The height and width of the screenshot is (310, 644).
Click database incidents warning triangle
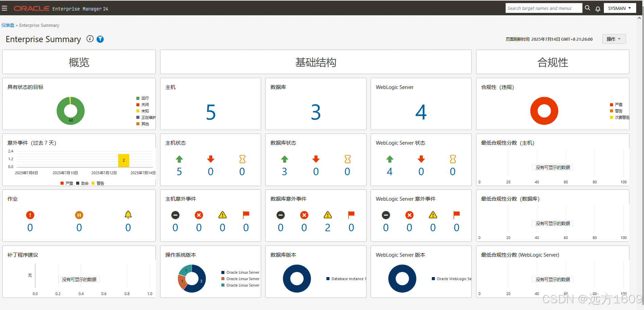(x=328, y=215)
